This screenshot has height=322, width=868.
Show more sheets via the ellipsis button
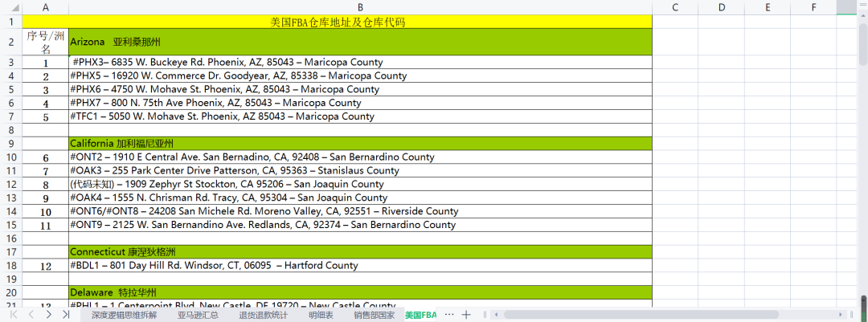pos(449,315)
